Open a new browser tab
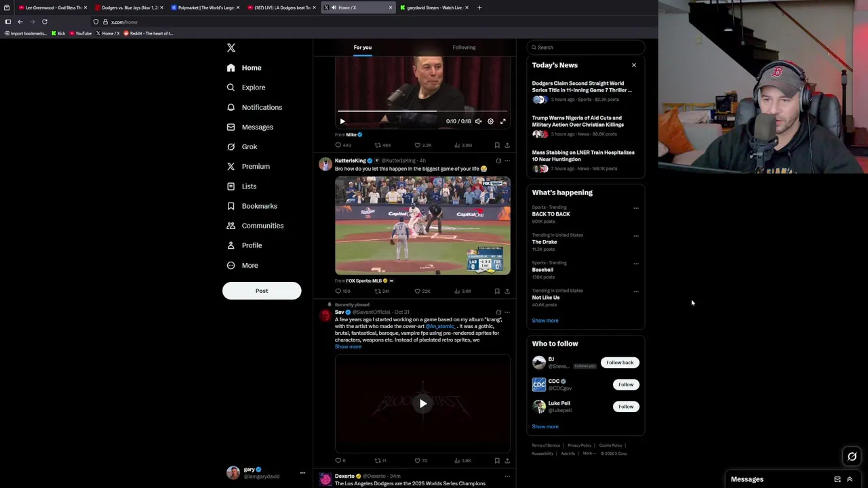Image resolution: width=868 pixels, height=488 pixels. 479,7
